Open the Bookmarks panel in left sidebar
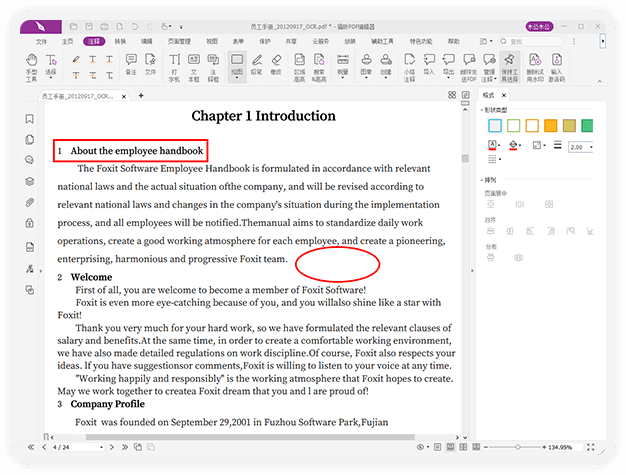 30,119
